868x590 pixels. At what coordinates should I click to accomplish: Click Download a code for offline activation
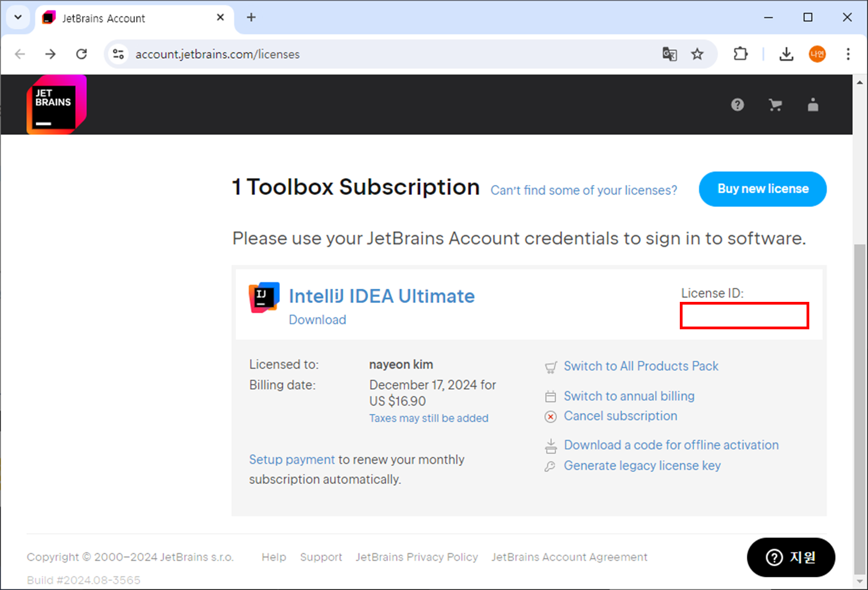671,445
